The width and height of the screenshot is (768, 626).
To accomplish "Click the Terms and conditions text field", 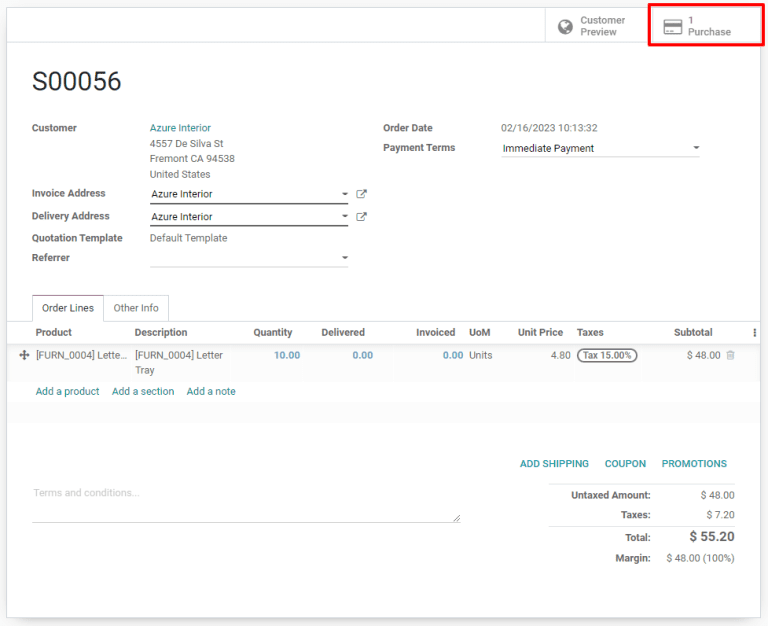I will click(x=245, y=503).
